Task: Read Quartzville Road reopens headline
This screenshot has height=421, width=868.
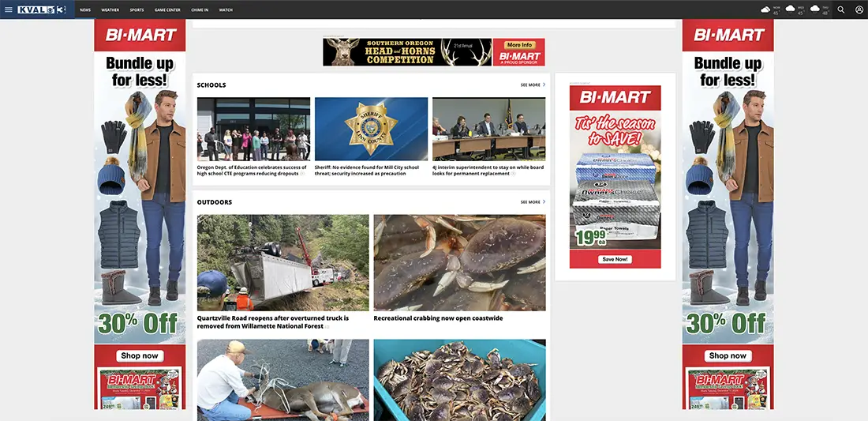Action: tap(273, 322)
